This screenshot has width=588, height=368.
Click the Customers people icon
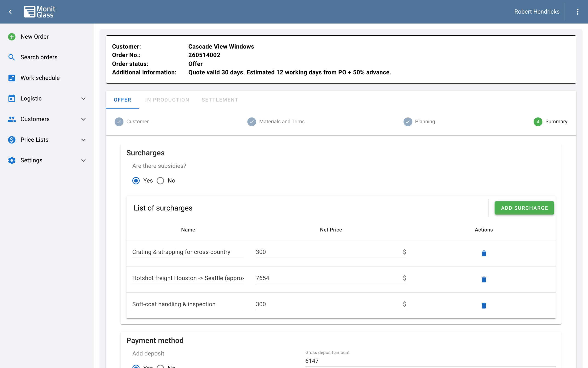(12, 119)
